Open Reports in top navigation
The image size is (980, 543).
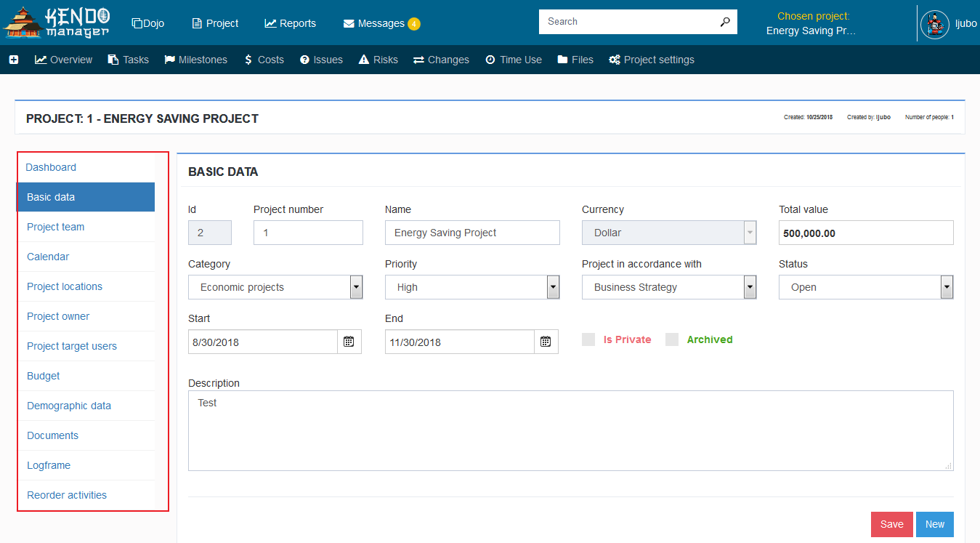click(291, 23)
